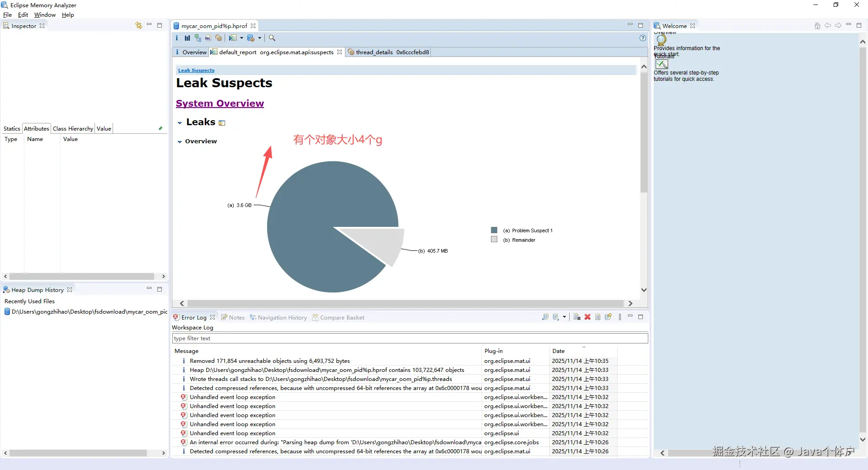The height and width of the screenshot is (470, 868).
Task: Open the log file document icon
Action: 598,317
